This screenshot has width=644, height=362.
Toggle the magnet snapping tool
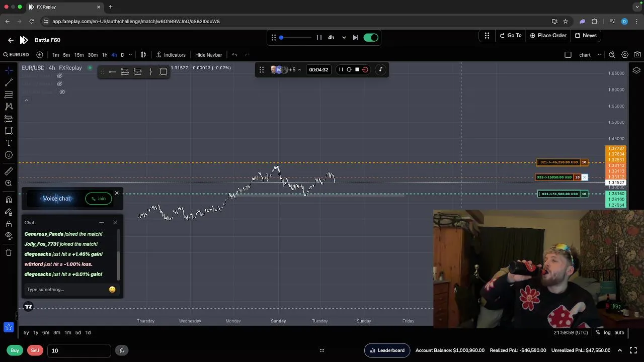click(x=9, y=200)
